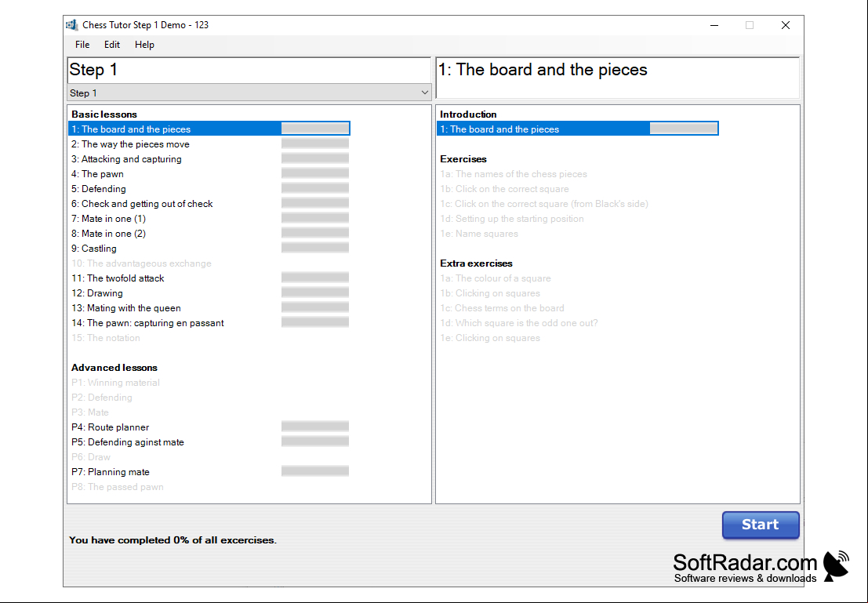Image resolution: width=868 pixels, height=603 pixels.
Task: Select lesson 10: The advantageous exchange
Action: [x=141, y=263]
